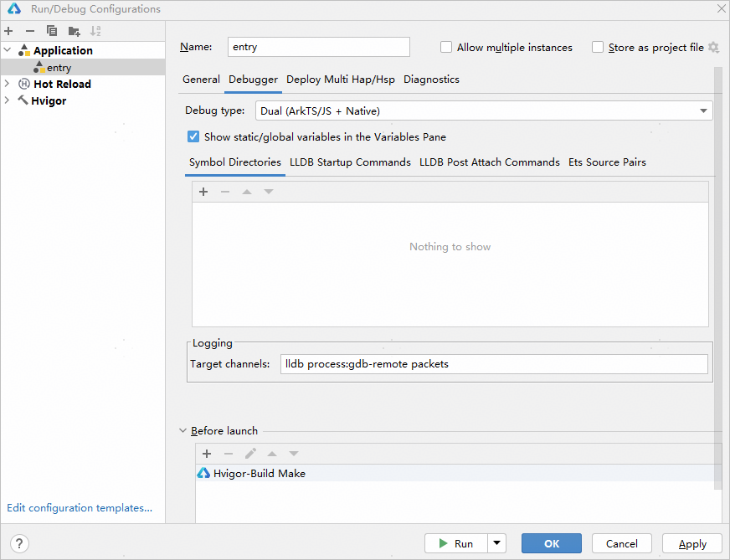Open Edit configuration templates link
This screenshot has width=730, height=560.
(80, 507)
